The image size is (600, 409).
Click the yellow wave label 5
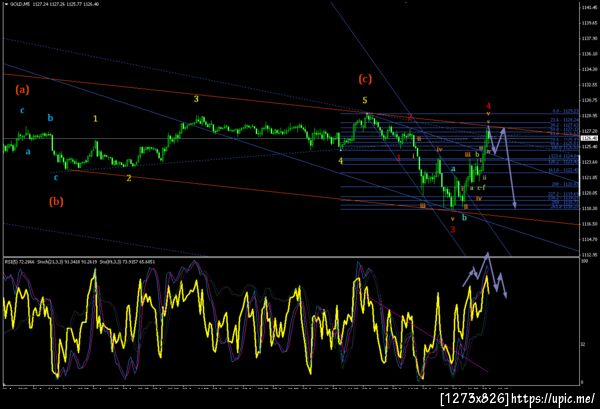point(365,100)
